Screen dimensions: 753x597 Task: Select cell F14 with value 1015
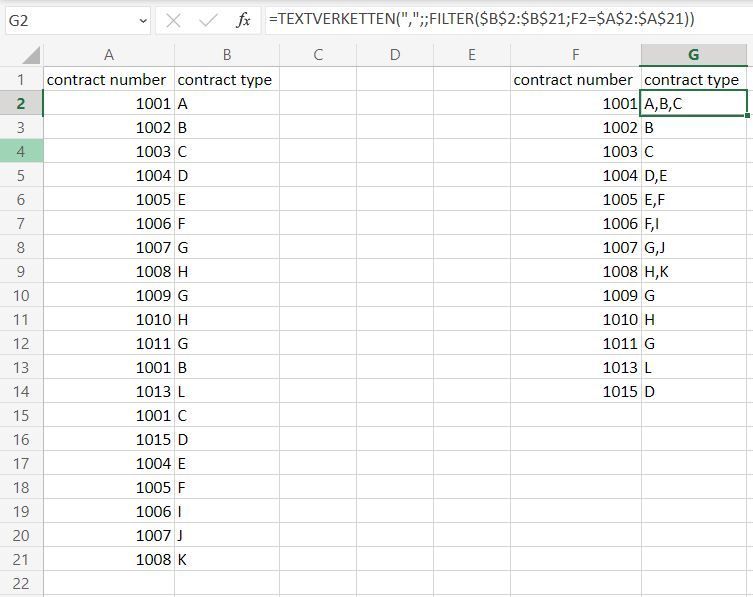[575, 391]
